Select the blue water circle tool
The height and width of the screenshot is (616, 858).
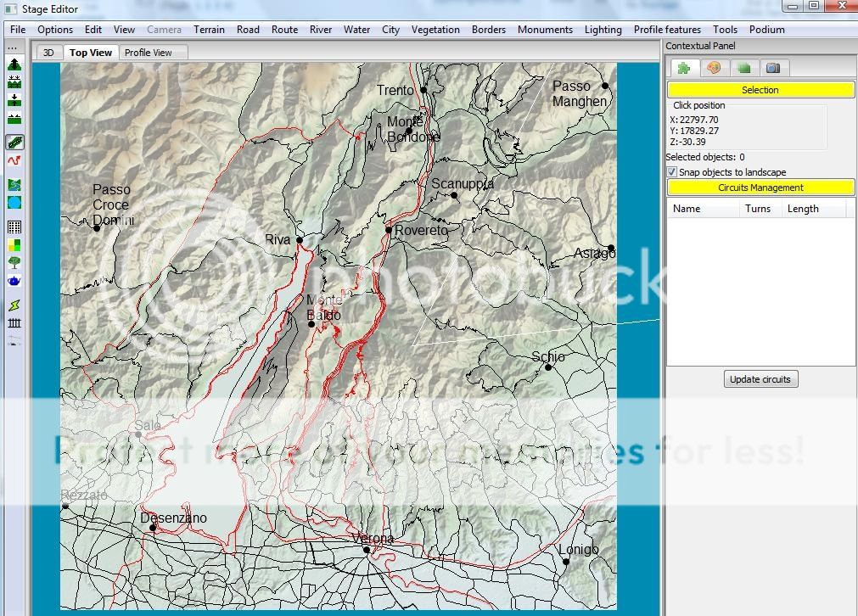point(14,203)
